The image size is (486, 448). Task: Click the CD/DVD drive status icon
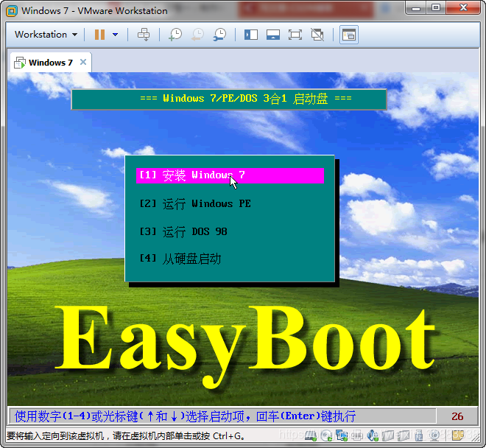326,436
